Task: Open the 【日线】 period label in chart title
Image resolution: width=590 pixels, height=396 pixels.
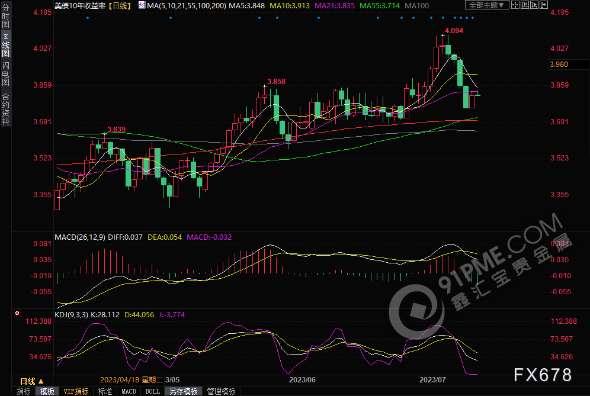Action: [120, 6]
